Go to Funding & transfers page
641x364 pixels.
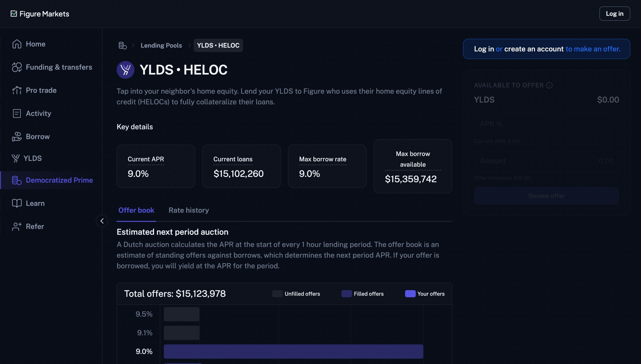click(x=59, y=67)
